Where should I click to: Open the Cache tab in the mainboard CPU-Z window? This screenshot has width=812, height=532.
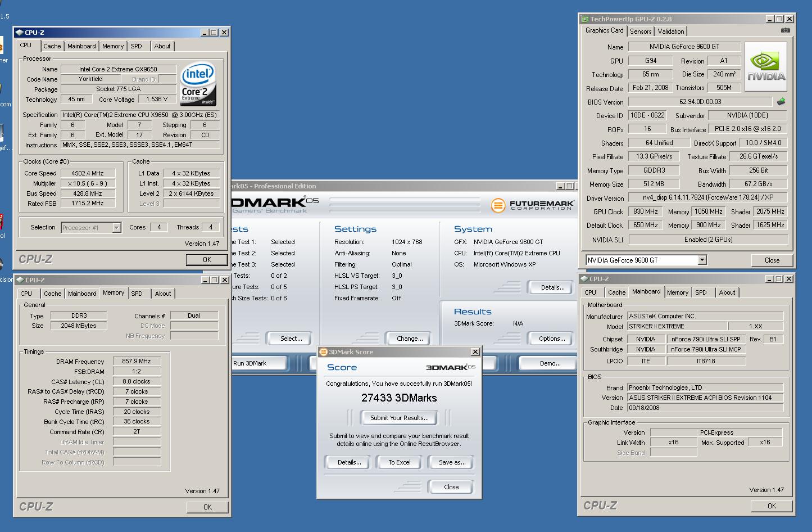[616, 292]
